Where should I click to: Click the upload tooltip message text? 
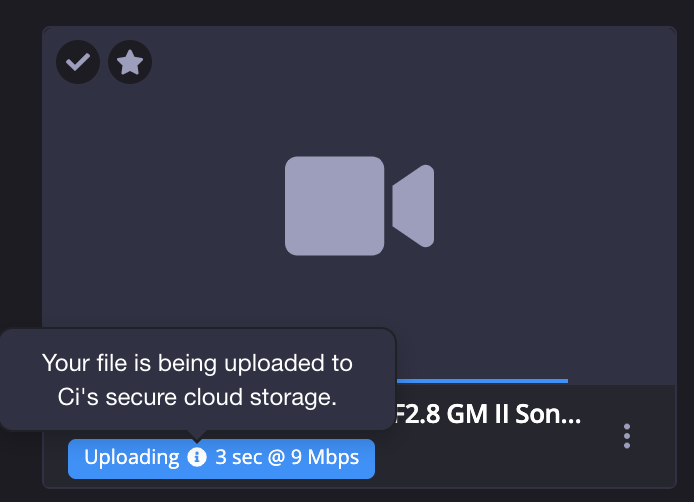(197, 380)
